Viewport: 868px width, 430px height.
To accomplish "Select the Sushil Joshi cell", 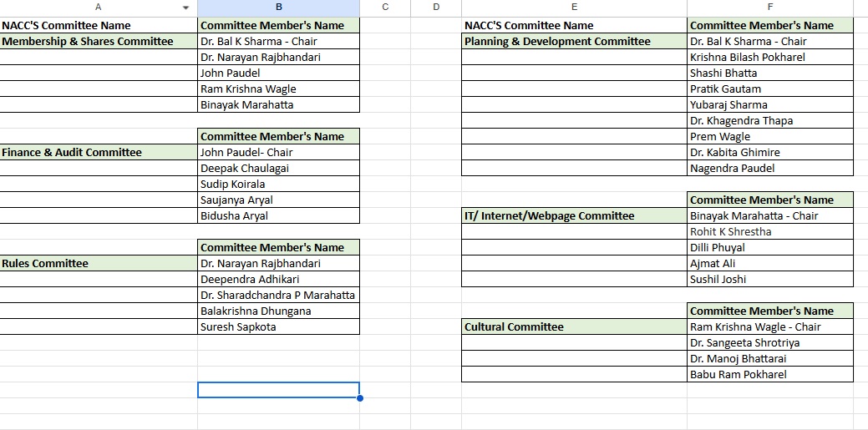I will point(770,279).
